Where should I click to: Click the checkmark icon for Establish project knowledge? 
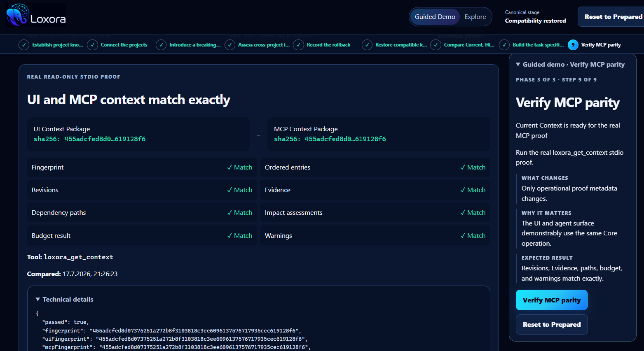click(x=24, y=45)
